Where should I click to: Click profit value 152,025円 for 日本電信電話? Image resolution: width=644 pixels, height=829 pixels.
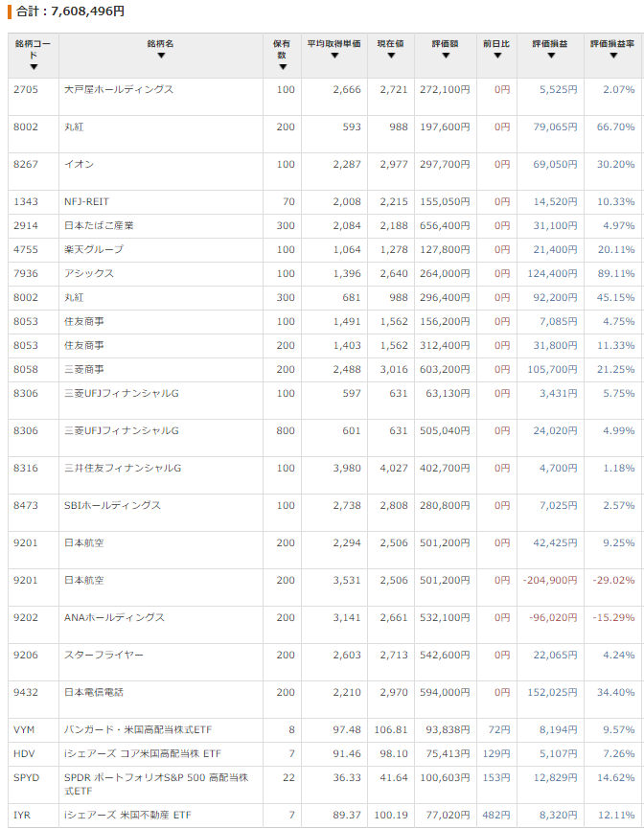[x=552, y=692]
